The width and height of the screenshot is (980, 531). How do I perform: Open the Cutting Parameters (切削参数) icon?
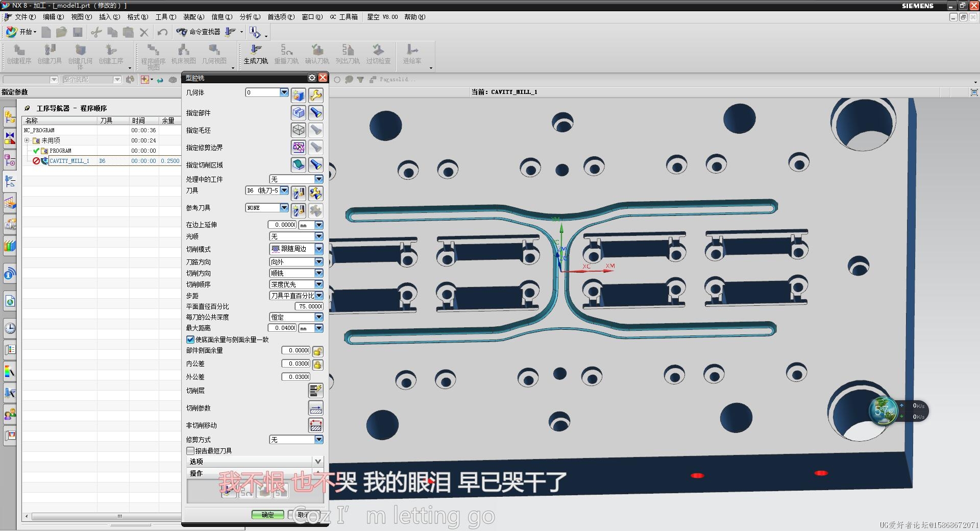click(316, 408)
